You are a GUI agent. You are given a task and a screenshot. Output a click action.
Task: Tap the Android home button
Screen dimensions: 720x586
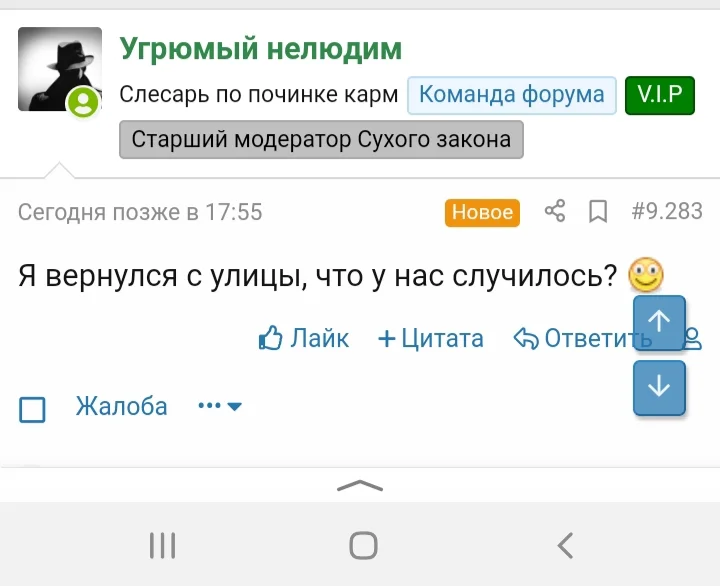(363, 545)
